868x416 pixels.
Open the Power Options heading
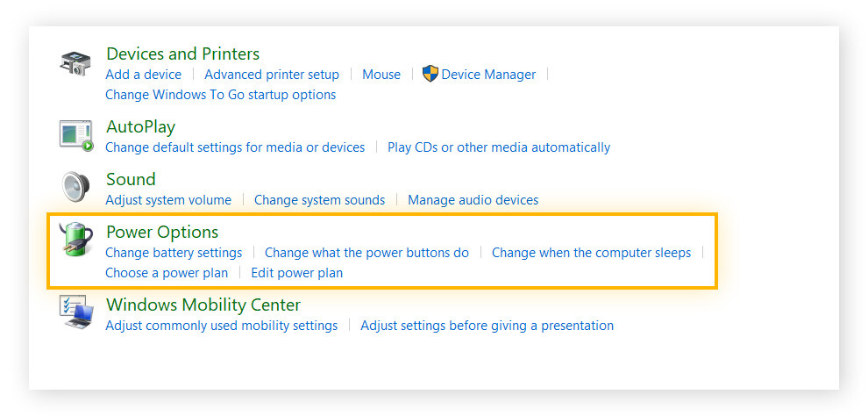(162, 232)
